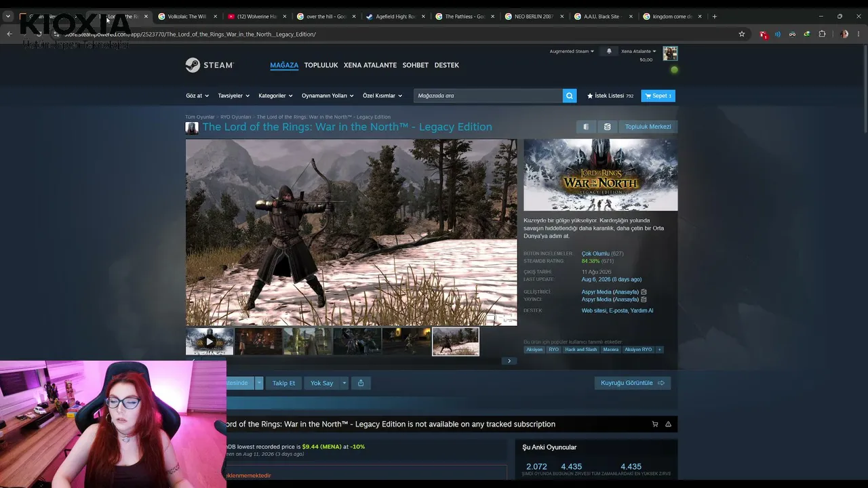Click the SteamDB database icon next to Topluluk Merkezi
868x488 pixels.
607,127
